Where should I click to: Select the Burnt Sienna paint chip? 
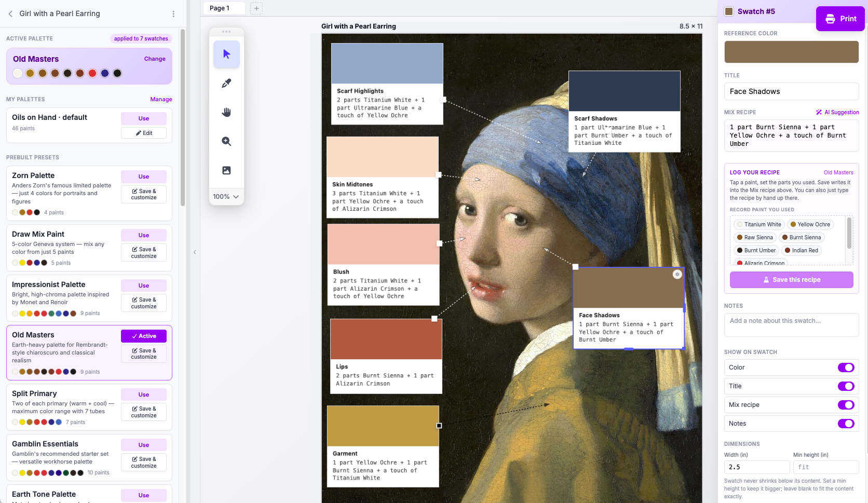click(x=802, y=237)
